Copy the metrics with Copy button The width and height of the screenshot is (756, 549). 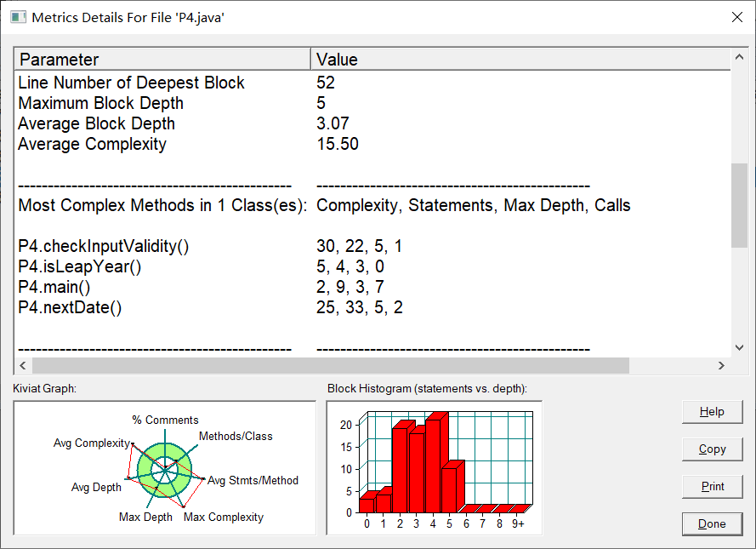pyautogui.click(x=712, y=449)
